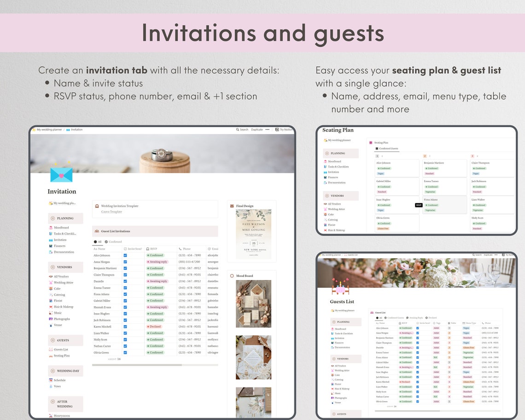Toggle the Invite Sent checkbox for Alice Johnson
This screenshot has height=420, width=525.
pos(125,255)
